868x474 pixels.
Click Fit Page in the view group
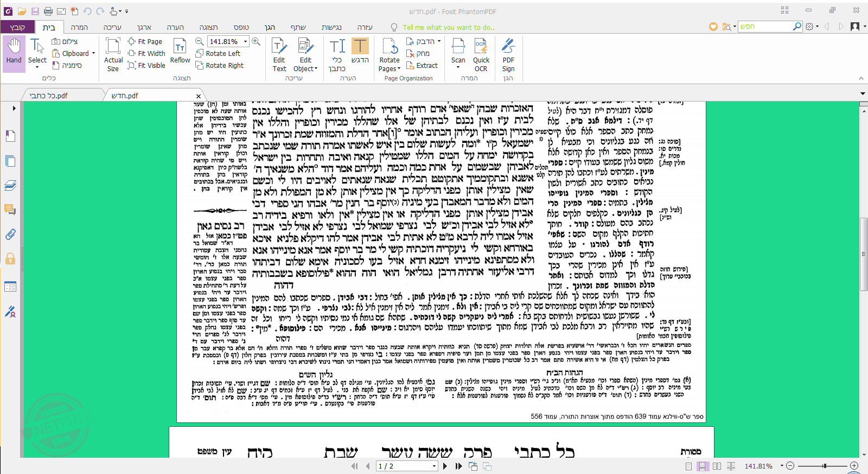tap(145, 41)
